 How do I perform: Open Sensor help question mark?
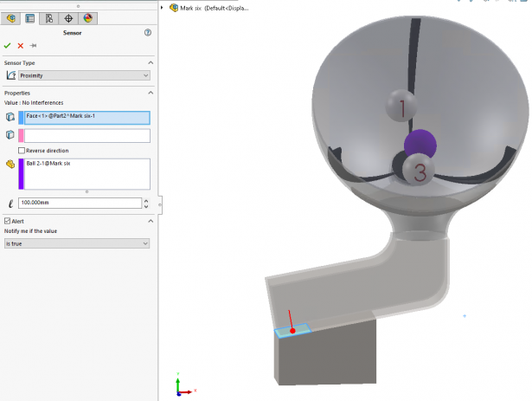pyautogui.click(x=148, y=33)
